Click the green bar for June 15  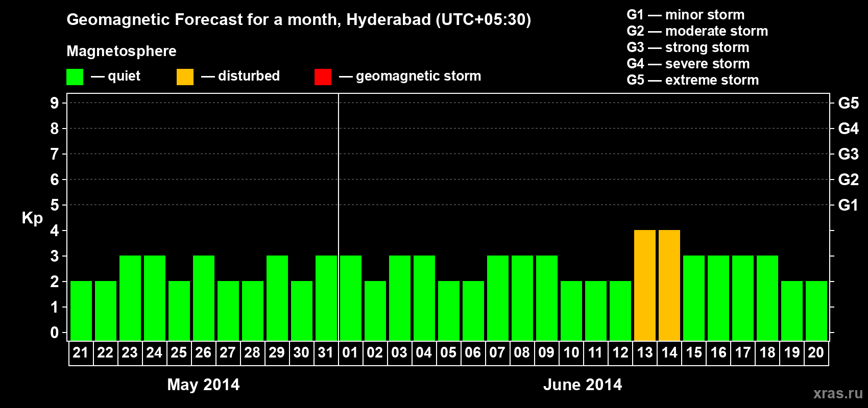pyautogui.click(x=694, y=298)
